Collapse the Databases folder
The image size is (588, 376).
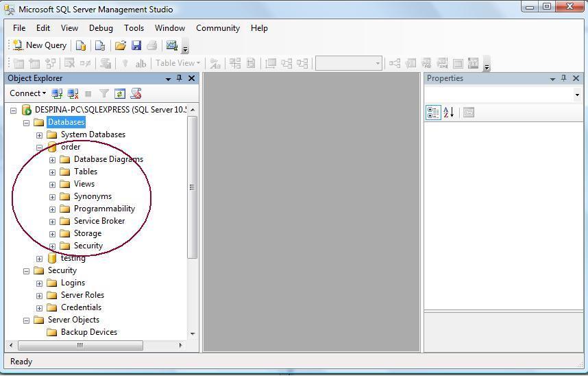(26, 123)
